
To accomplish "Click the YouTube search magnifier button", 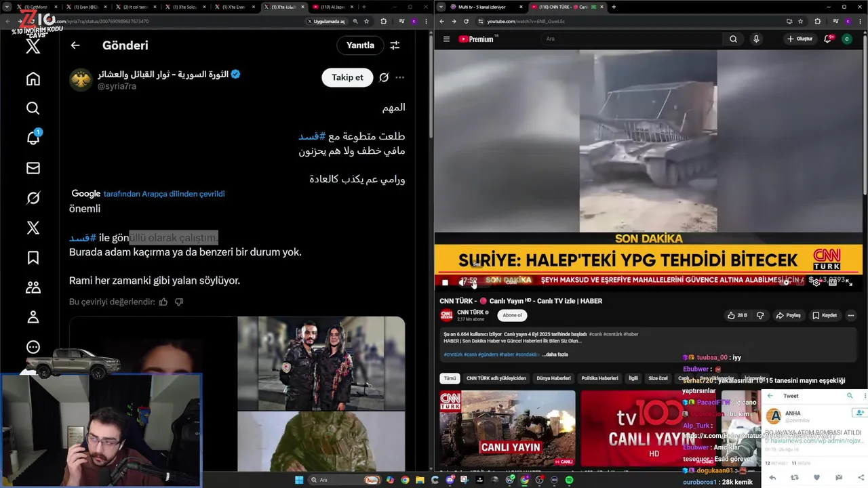I will tap(733, 39).
